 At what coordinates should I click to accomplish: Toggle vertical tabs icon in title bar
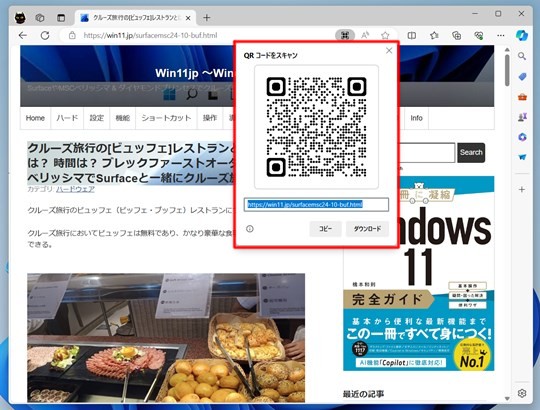click(x=61, y=18)
